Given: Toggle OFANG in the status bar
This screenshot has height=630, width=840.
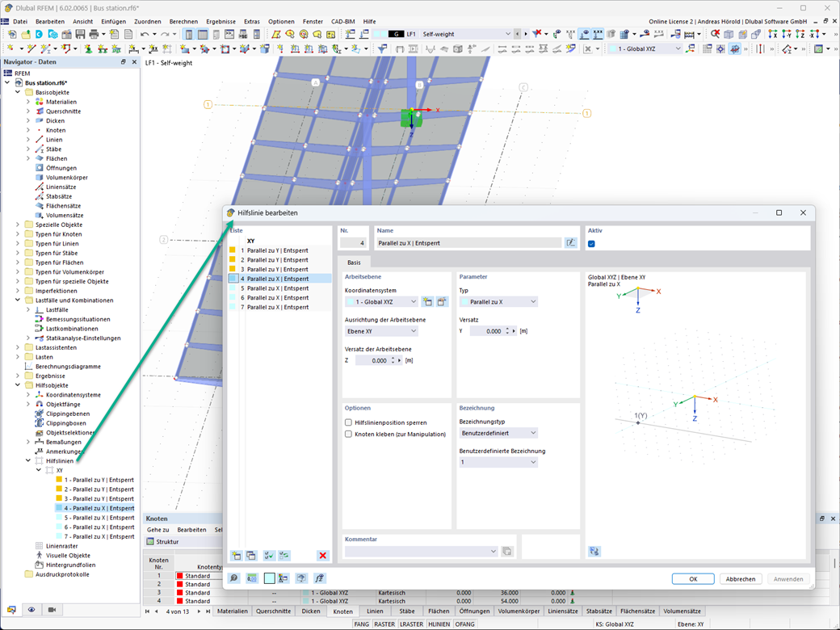Looking at the screenshot, I should (x=465, y=624).
